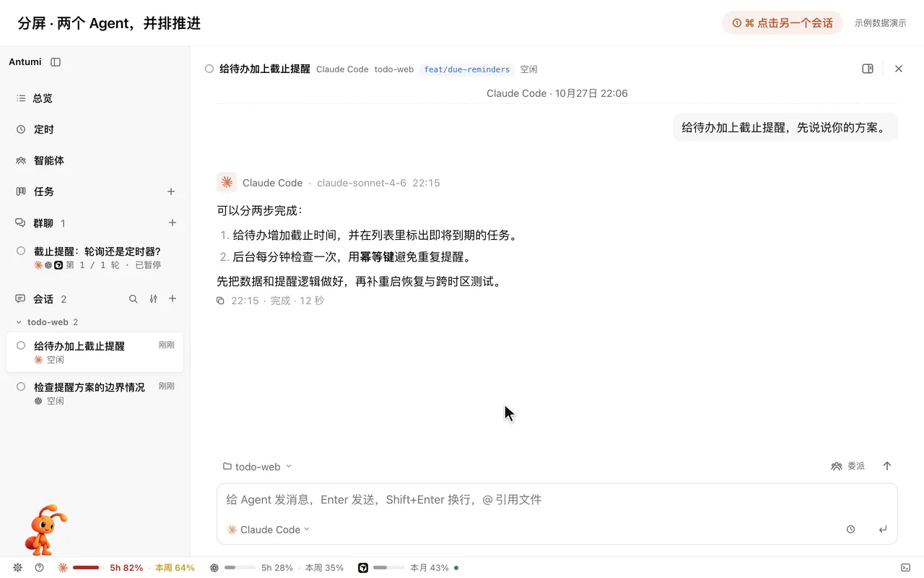Click the clock schedule icon in input box
Screen dimensions: 924x578
(x=850, y=530)
